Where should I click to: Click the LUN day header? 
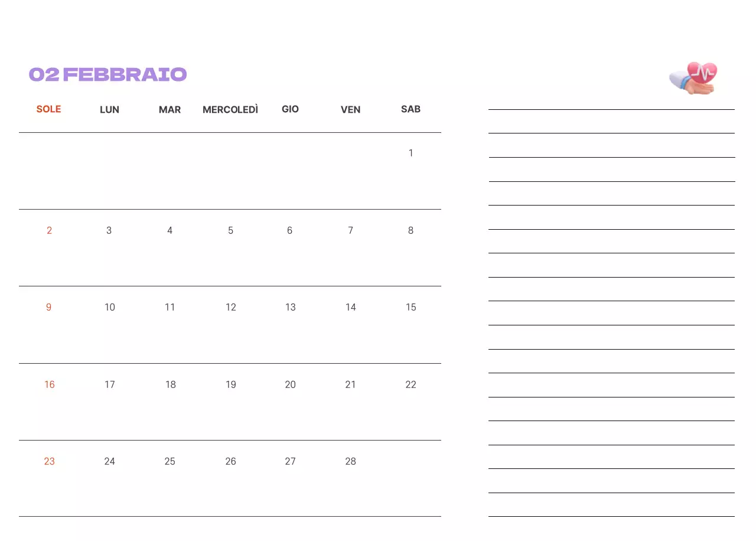[x=109, y=110]
